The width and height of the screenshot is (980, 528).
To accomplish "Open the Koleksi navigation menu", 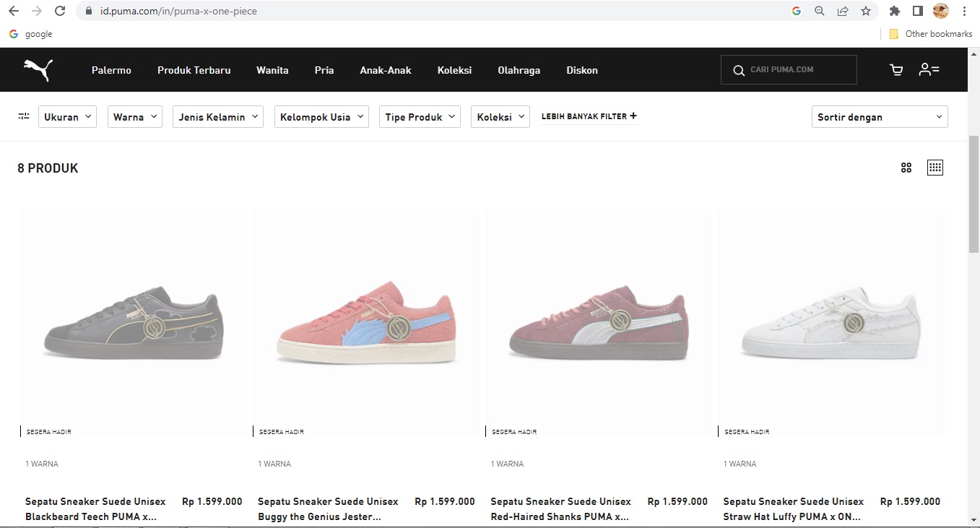I will pos(454,70).
